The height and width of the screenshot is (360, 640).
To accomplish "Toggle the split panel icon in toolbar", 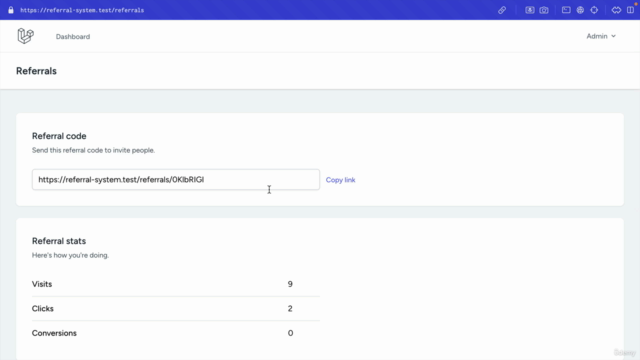I will pyautogui.click(x=631, y=10).
